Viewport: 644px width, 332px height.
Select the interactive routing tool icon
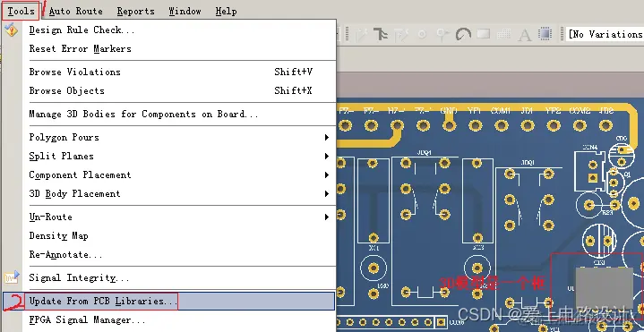(361, 35)
